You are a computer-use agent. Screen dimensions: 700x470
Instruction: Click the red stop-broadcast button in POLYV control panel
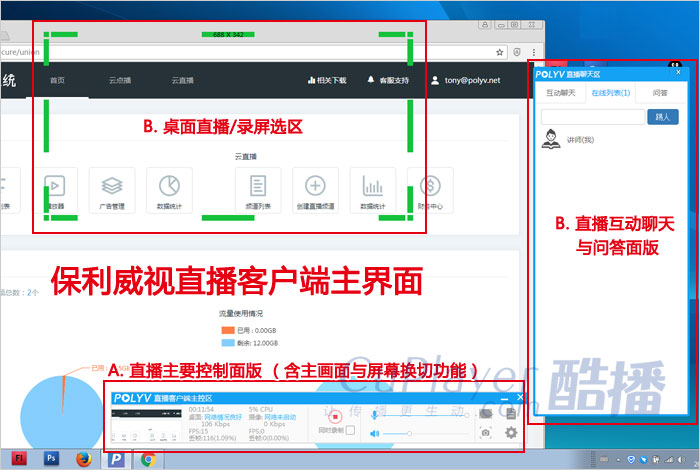335,417
